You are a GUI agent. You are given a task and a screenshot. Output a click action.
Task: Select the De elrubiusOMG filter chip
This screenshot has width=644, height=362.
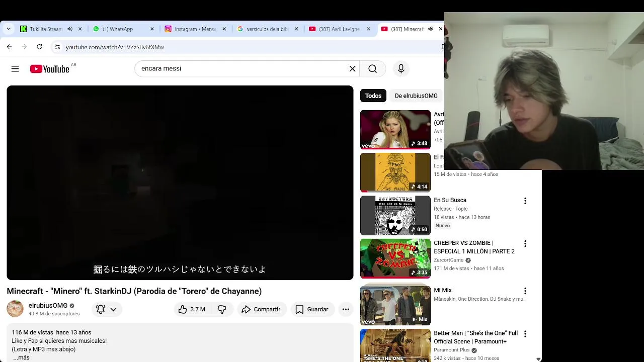tap(416, 96)
